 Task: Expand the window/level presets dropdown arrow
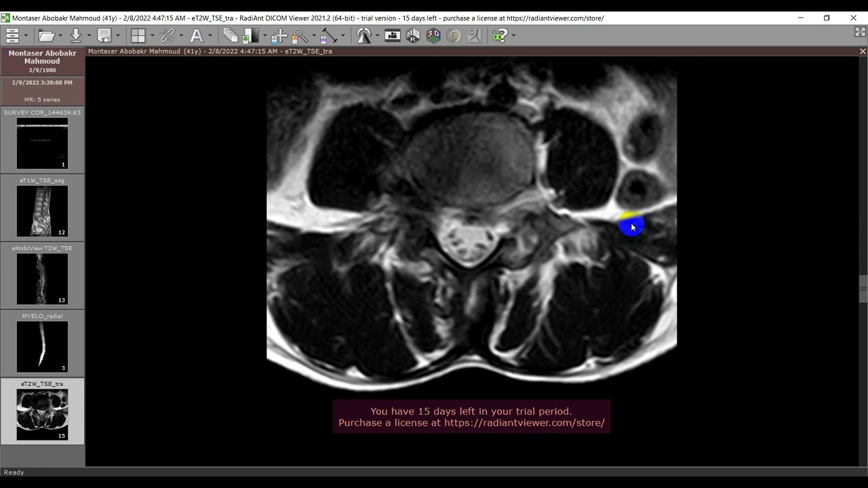[265, 35]
